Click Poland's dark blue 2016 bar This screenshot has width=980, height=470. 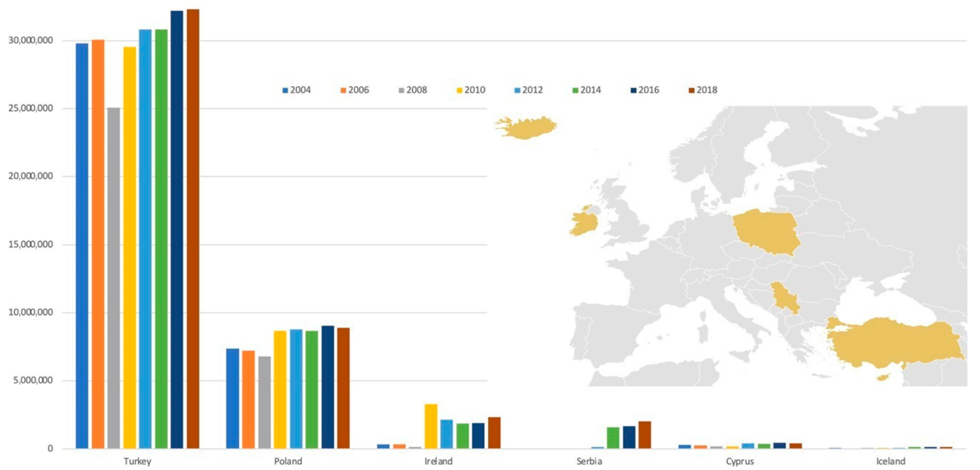point(328,387)
